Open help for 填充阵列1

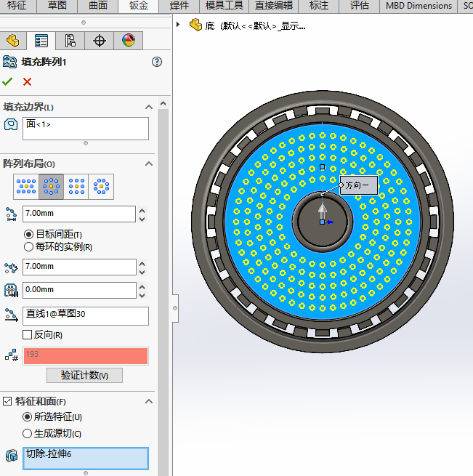157,62
